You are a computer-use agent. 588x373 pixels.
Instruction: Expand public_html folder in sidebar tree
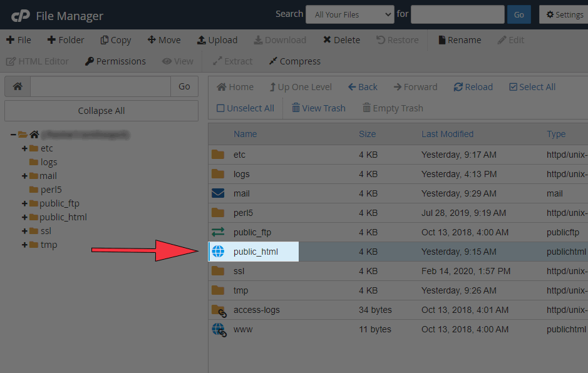coord(24,217)
